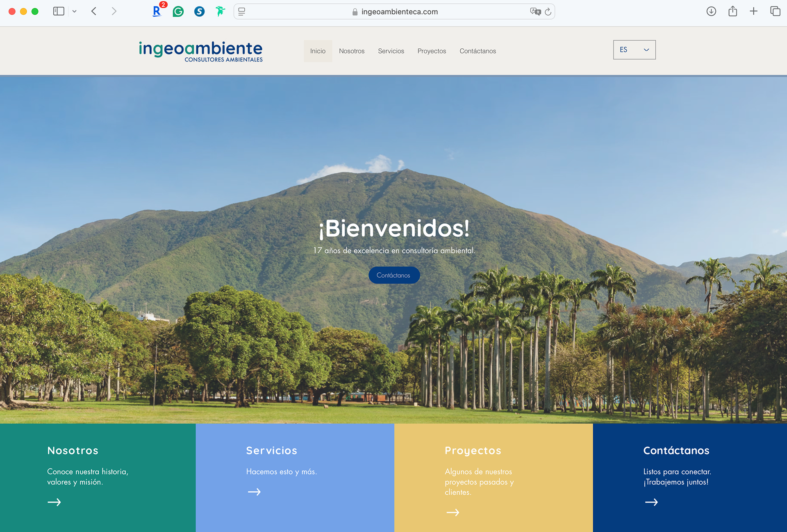The height and width of the screenshot is (532, 787).
Task: Click the translate page icon
Action: (535, 11)
